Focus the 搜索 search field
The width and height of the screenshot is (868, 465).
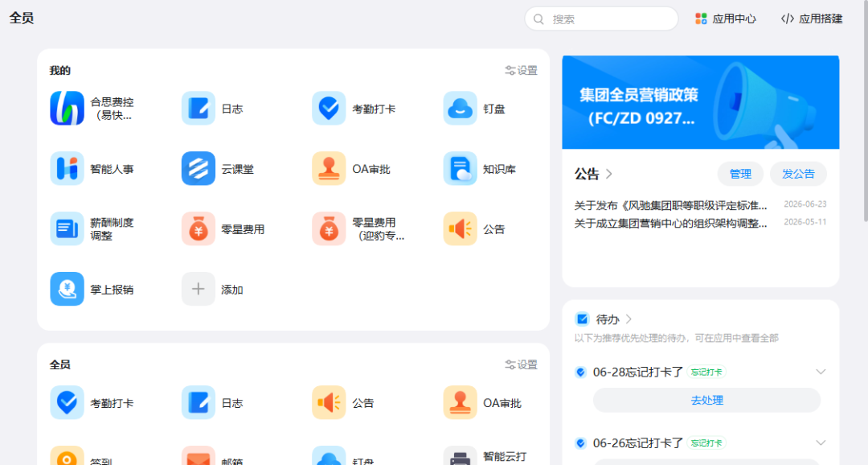pyautogui.click(x=601, y=19)
